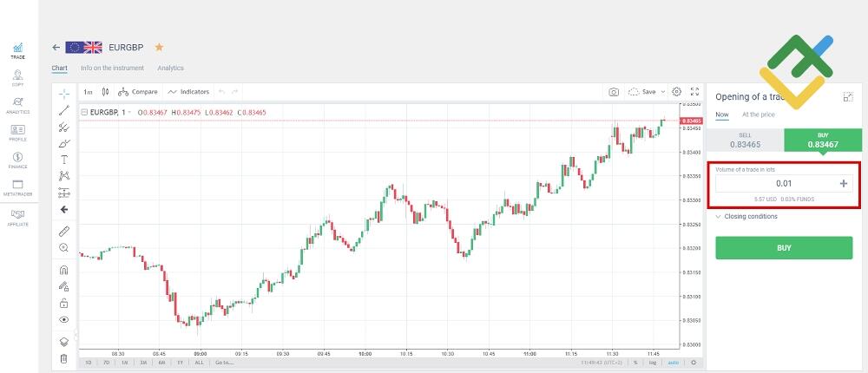Toggle EURGBP favorite star

click(159, 47)
